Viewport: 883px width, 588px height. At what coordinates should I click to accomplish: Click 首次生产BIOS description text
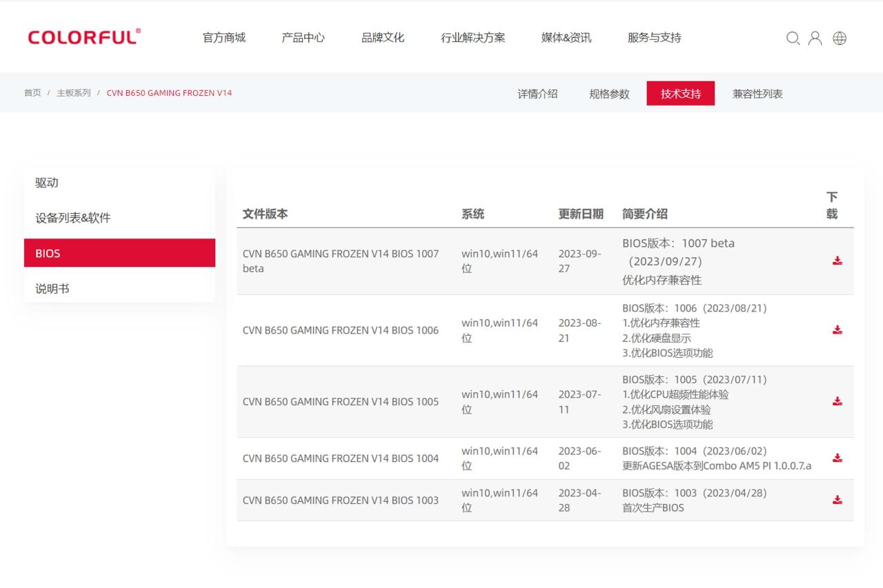coord(653,507)
